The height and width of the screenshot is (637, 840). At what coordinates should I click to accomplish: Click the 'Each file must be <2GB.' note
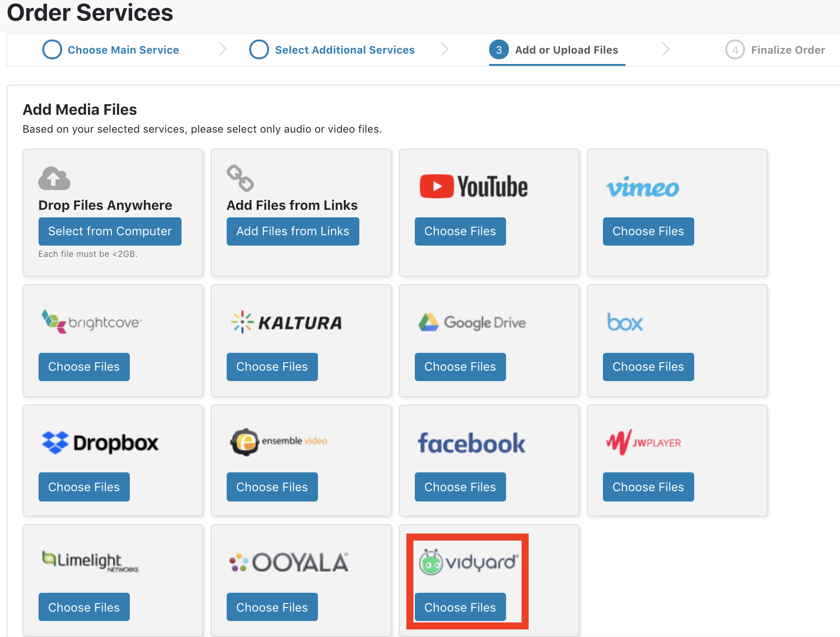88,254
